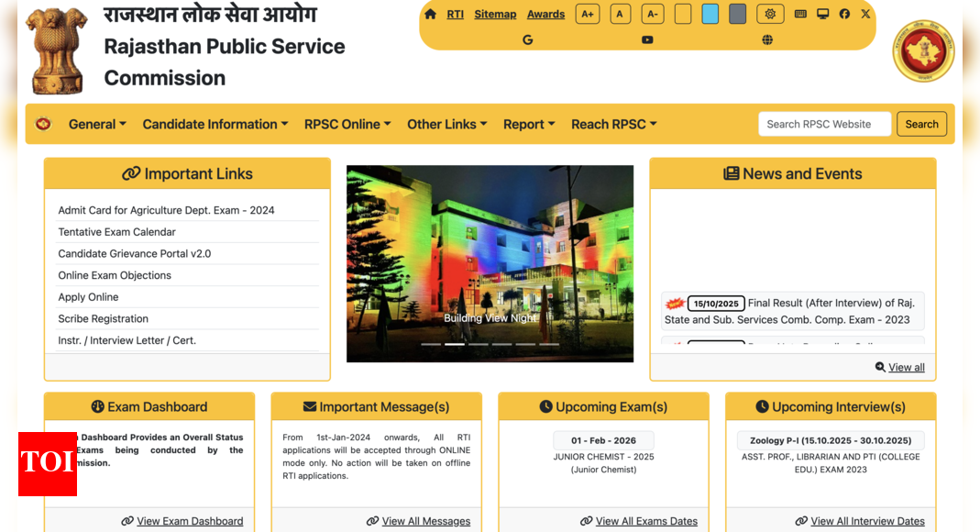Open the YouTube channel icon
Screen dimensions: 980x532
[647, 39]
